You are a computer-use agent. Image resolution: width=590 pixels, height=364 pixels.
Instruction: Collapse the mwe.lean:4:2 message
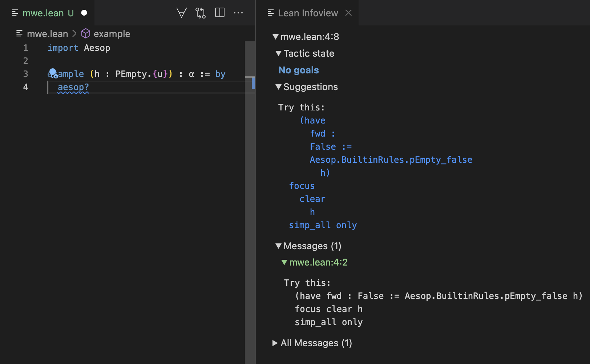point(284,262)
